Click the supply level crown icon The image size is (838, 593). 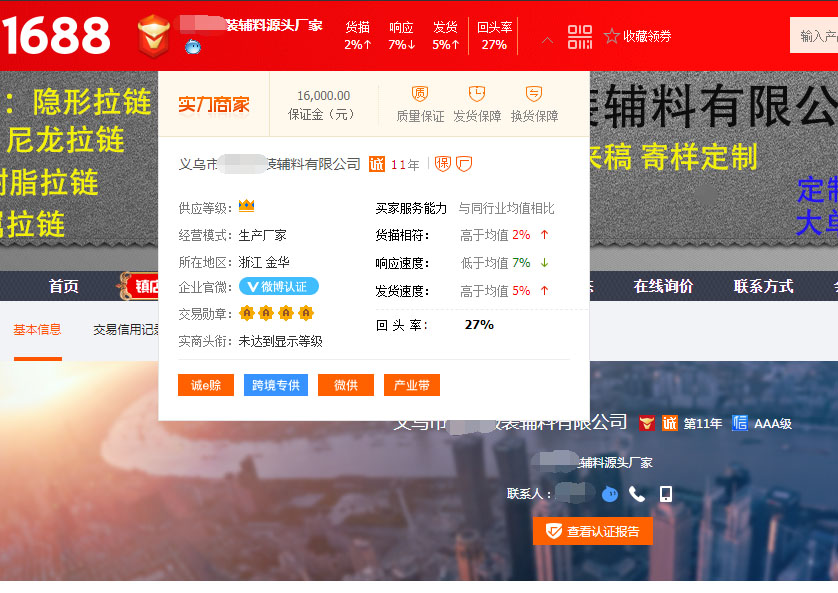(246, 206)
